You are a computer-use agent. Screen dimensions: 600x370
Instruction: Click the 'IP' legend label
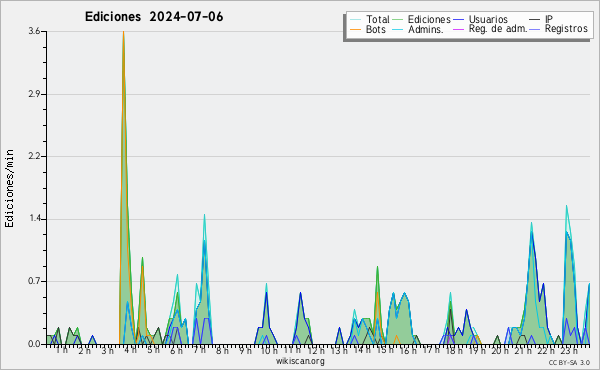(549, 19)
